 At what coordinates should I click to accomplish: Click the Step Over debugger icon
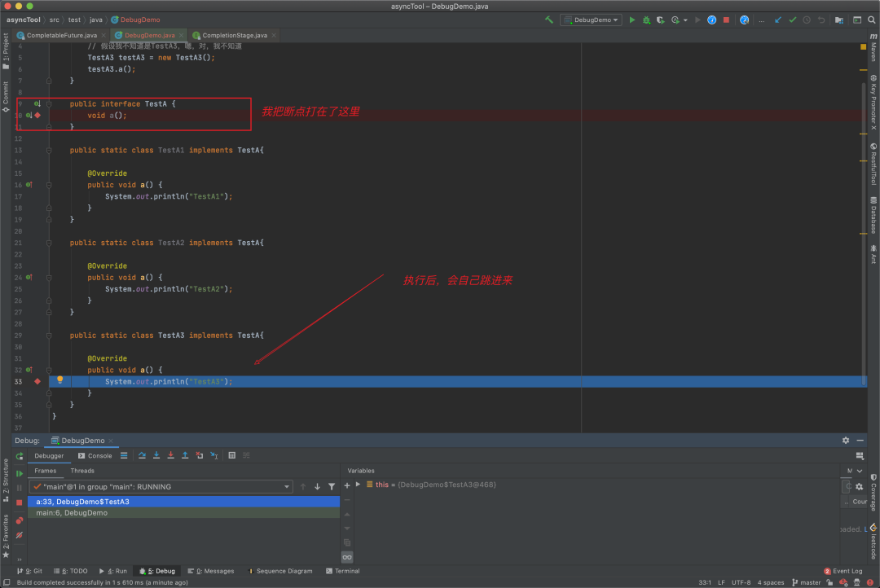point(142,456)
